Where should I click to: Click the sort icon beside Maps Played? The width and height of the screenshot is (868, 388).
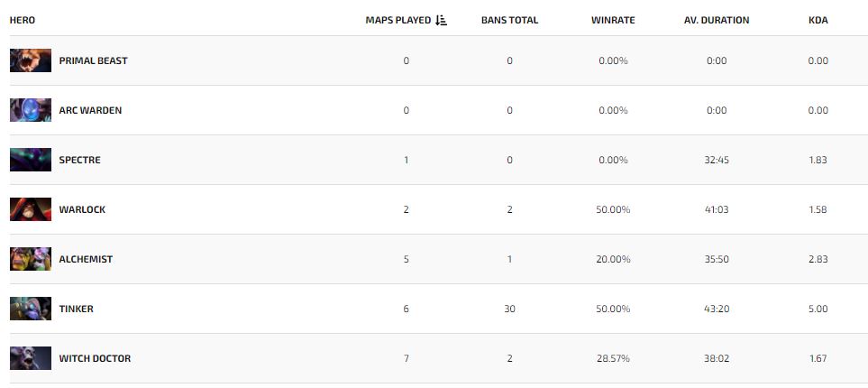pyautogui.click(x=441, y=20)
